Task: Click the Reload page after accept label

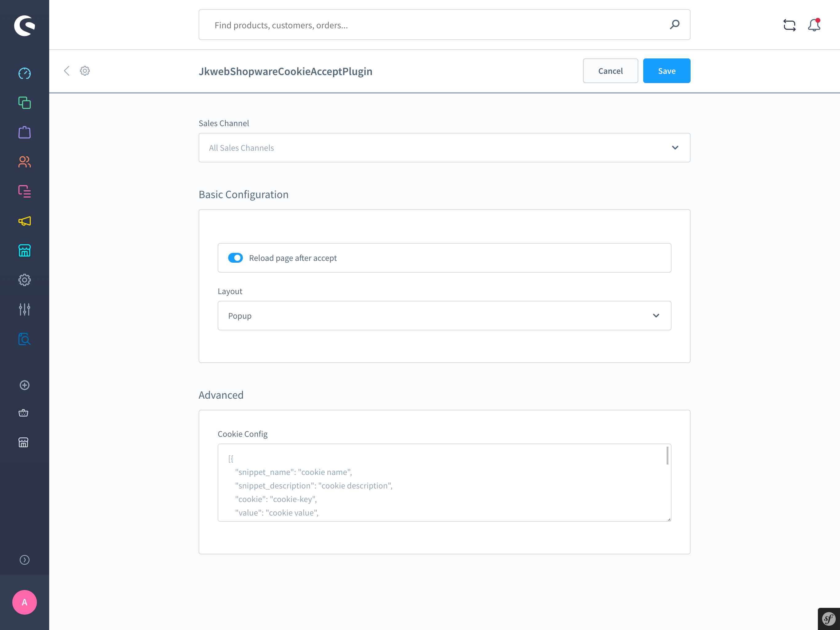Action: pos(293,258)
